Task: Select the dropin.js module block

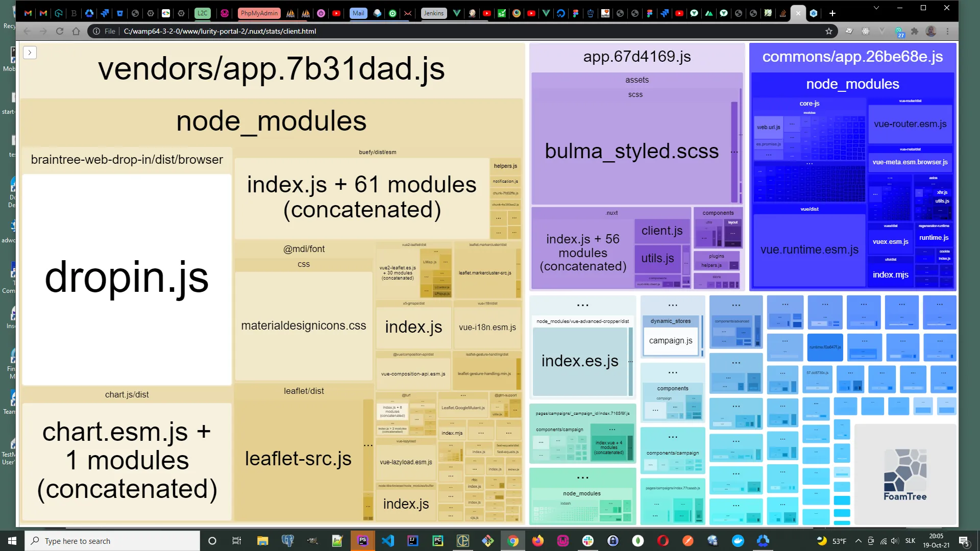Action: (x=127, y=278)
